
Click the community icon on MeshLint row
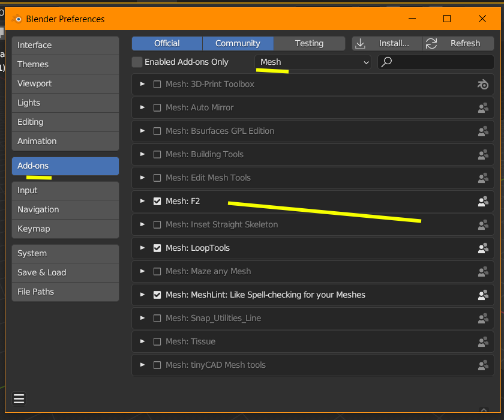[483, 295]
